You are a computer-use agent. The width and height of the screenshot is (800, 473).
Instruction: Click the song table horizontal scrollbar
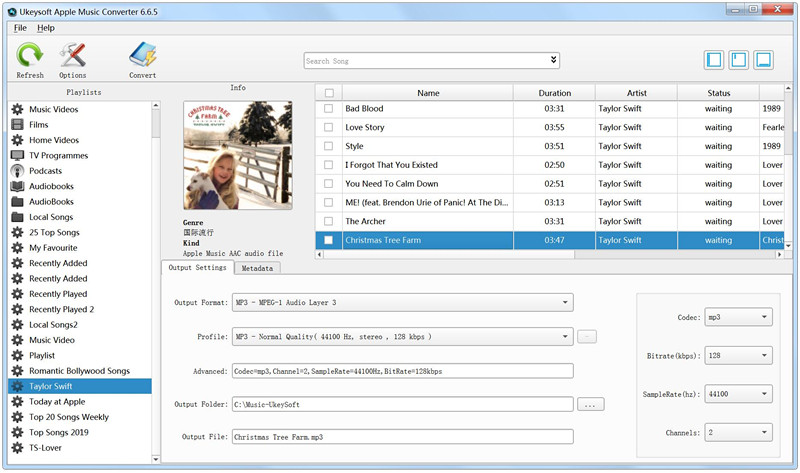pyautogui.click(x=449, y=254)
